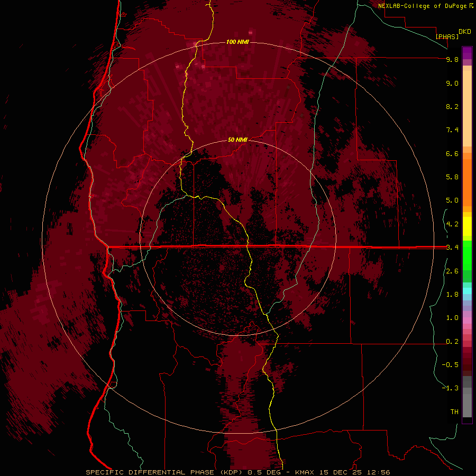The height and width of the screenshot is (476, 476).
Task: Click the -0.5 value on the color scale
Action: point(450,365)
